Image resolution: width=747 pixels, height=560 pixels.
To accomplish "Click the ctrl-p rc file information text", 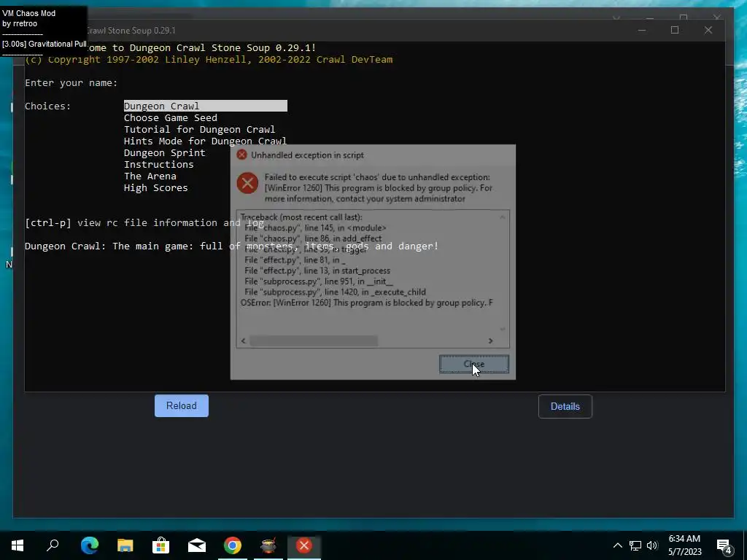I will click(144, 223).
